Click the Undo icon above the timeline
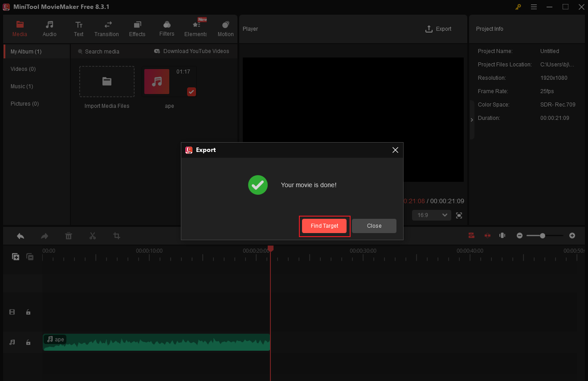588x381 pixels. (20, 236)
